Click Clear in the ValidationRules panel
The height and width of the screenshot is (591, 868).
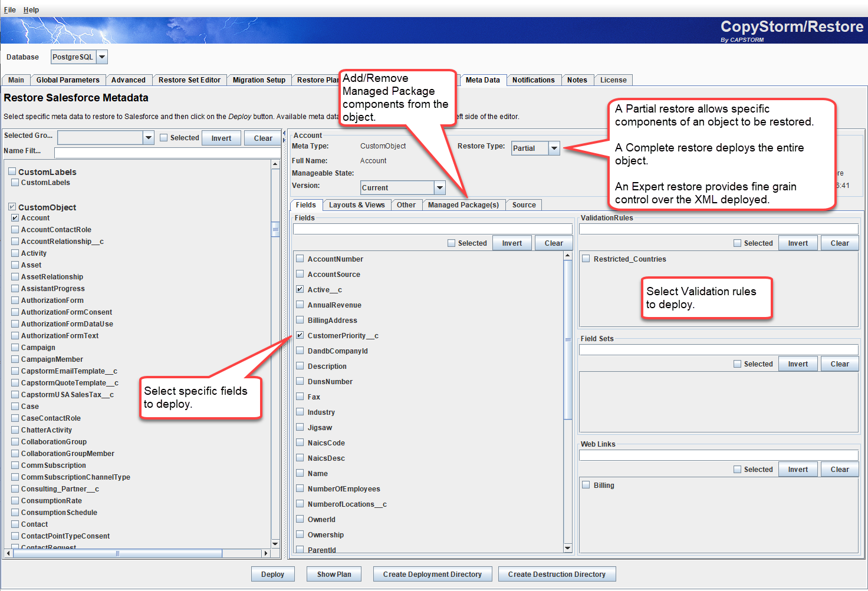(840, 243)
